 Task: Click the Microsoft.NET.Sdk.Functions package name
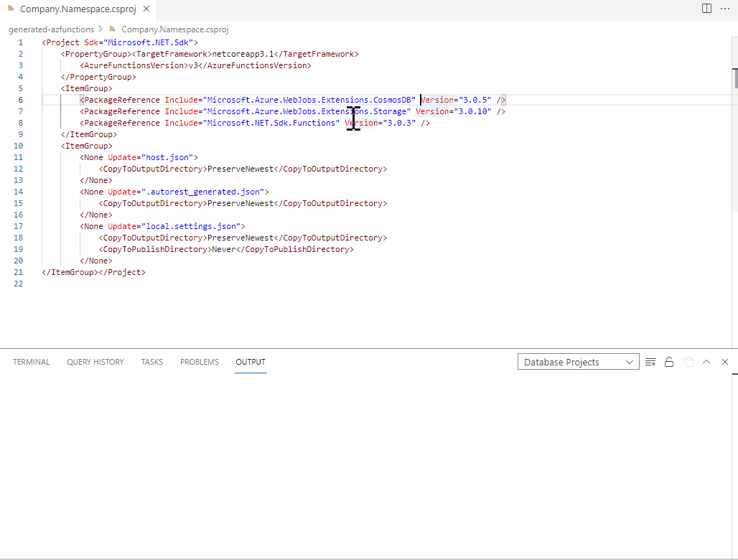click(271, 123)
